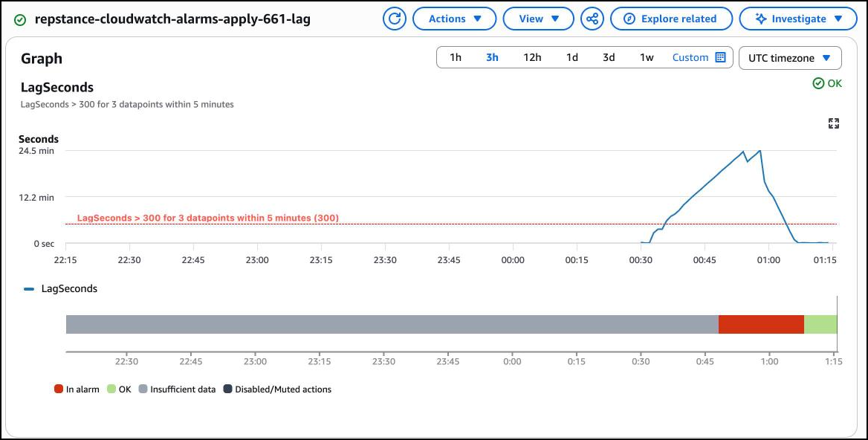Select the 3h time range
This screenshot has width=868, height=440.
(x=492, y=57)
